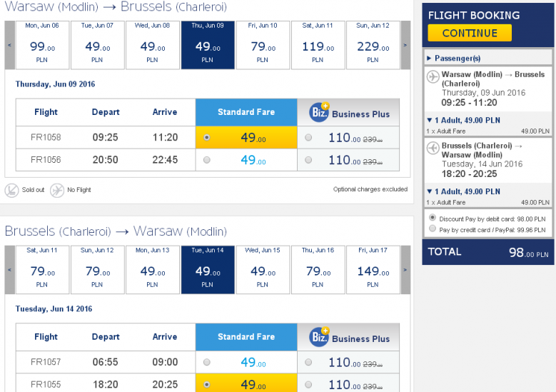Choose pay by credit card / PayPal option
Image resolution: width=556 pixels, height=392 pixels.
(433, 228)
